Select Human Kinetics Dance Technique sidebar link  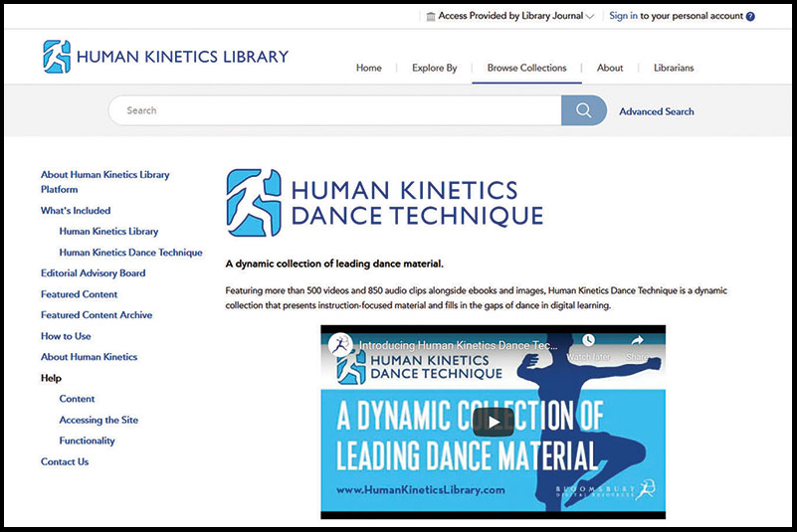click(x=130, y=252)
